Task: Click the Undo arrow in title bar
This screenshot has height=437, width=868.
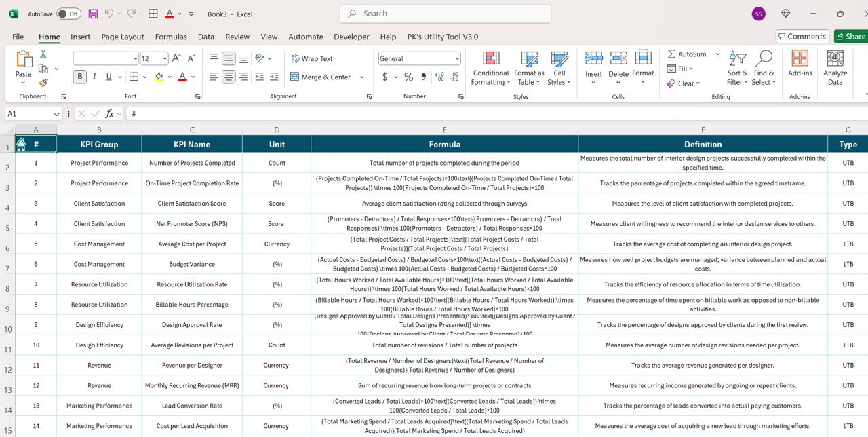Action: pyautogui.click(x=109, y=14)
